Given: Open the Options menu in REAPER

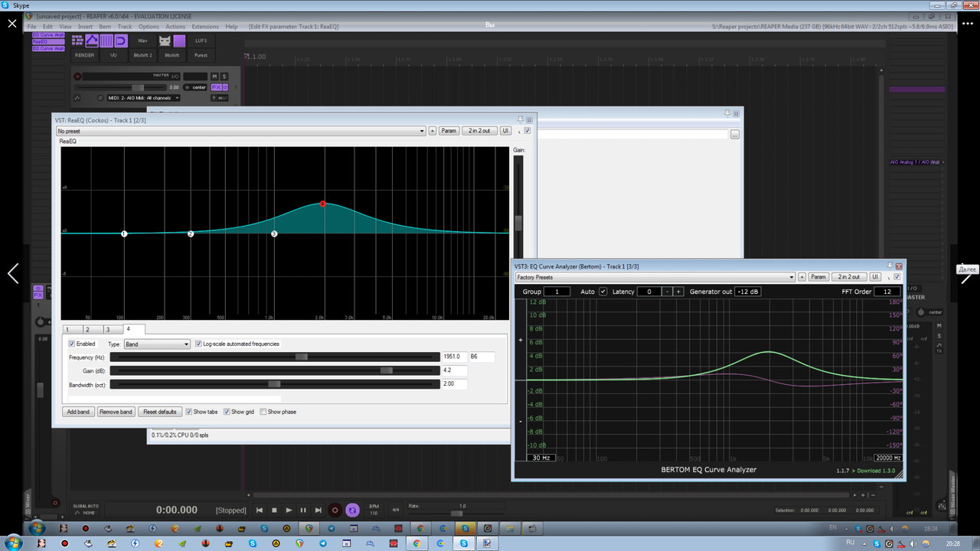Looking at the screenshot, I should 149,27.
